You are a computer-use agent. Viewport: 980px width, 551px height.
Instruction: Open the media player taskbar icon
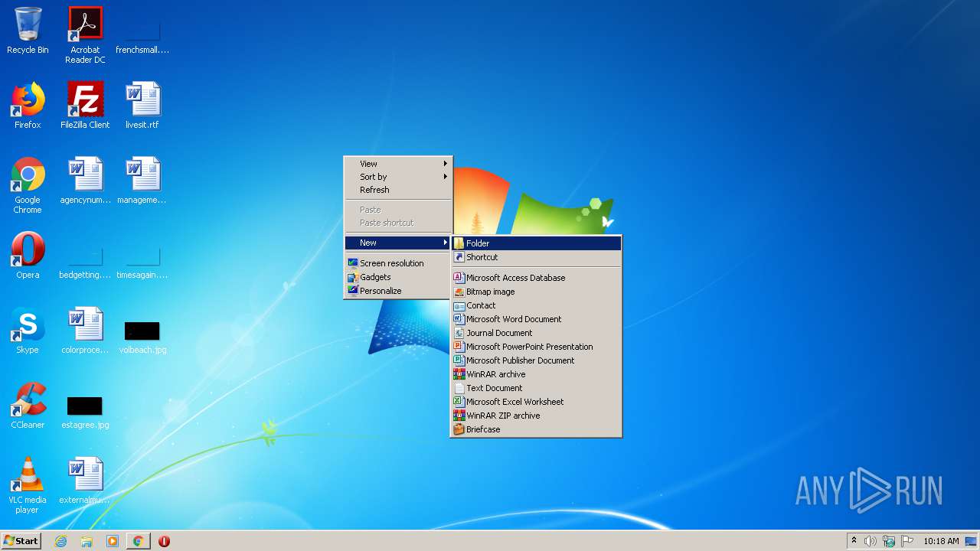coord(113,541)
